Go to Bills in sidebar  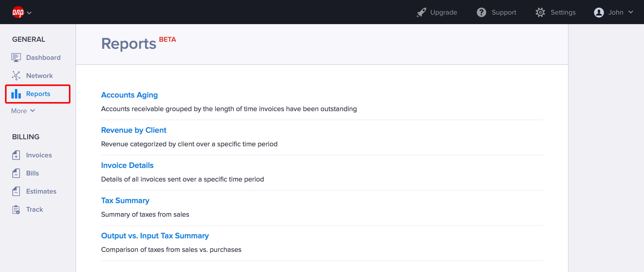click(32, 173)
